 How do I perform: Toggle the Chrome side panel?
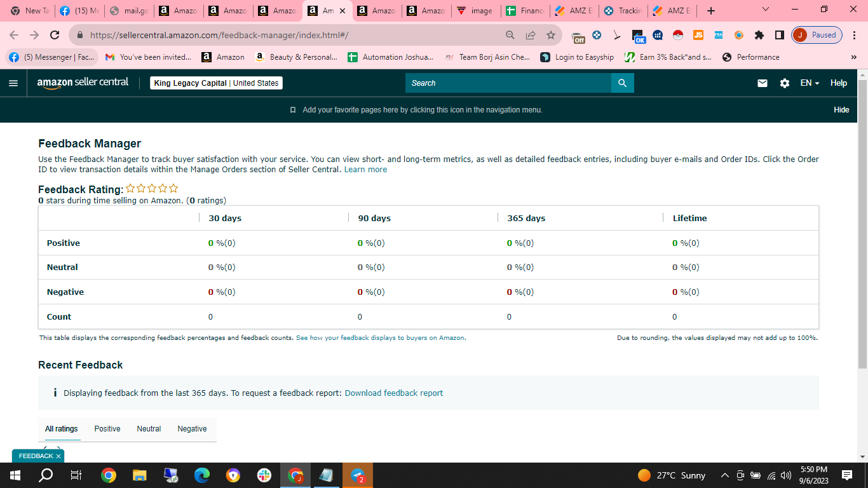point(780,35)
